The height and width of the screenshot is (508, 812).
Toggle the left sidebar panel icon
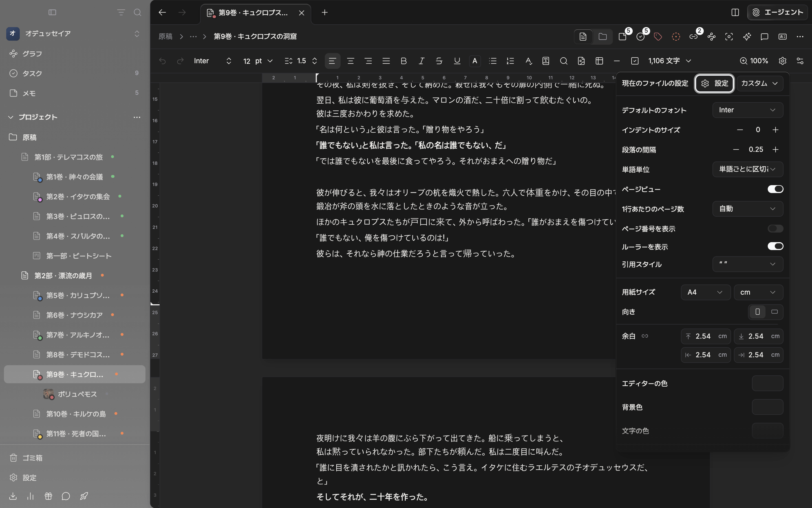[x=52, y=12]
